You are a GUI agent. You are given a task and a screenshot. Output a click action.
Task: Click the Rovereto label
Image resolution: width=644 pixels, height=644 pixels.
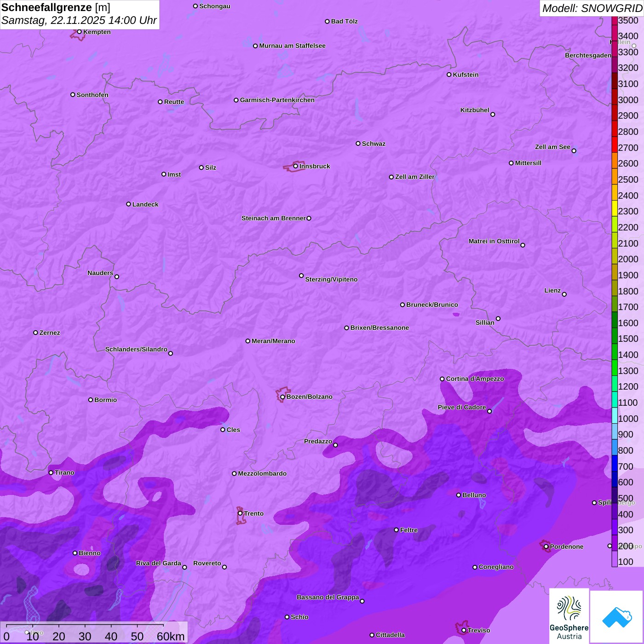[x=207, y=563]
